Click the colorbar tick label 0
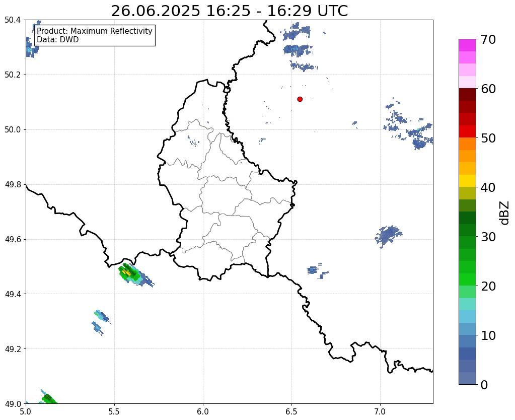 pos(484,385)
